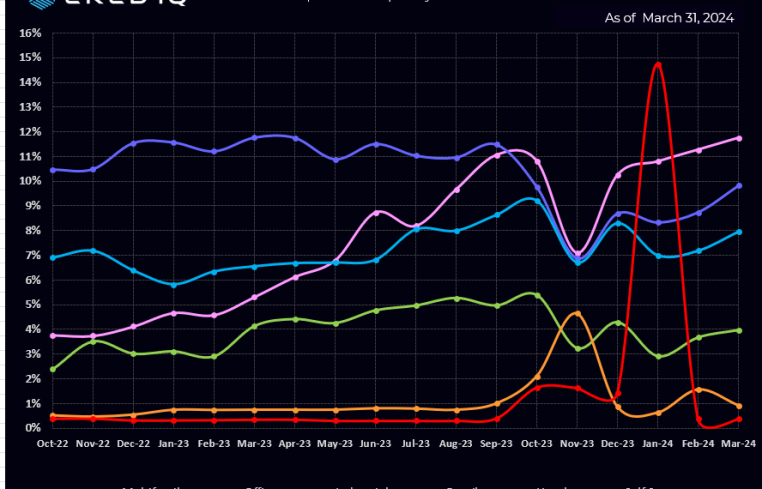Select the 8% y-axis label

coord(32,230)
